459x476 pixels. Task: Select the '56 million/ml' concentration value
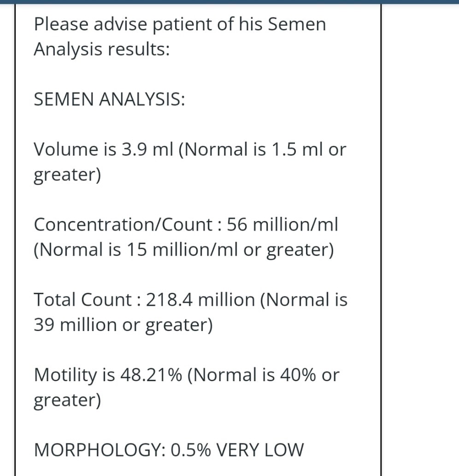coord(282,225)
